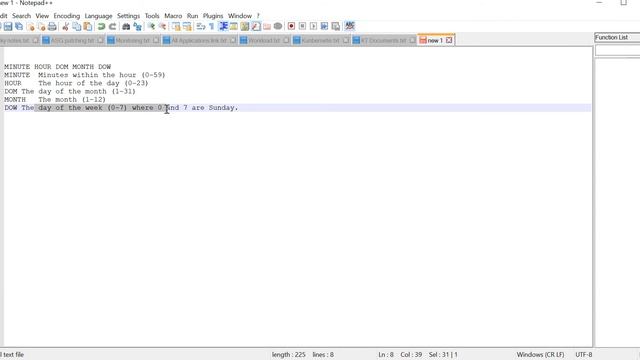This screenshot has height=360, width=640.
Task: Undo the last edit with green arrow
Action: [x=101, y=27]
